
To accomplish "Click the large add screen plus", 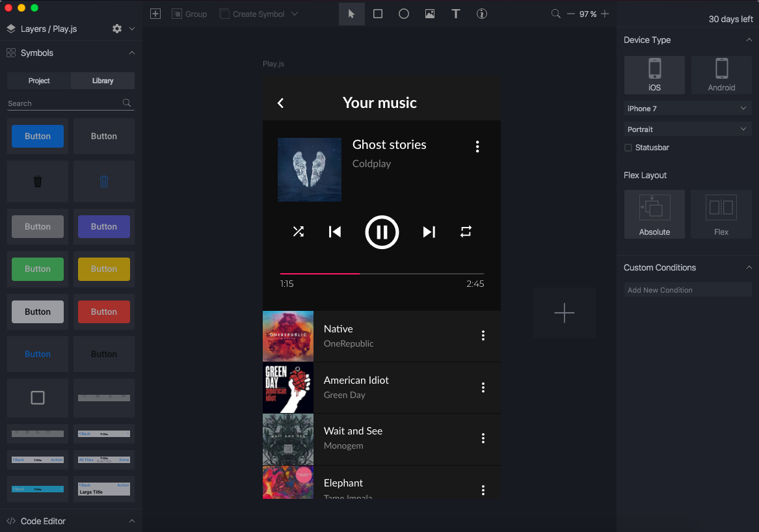I will (x=565, y=313).
